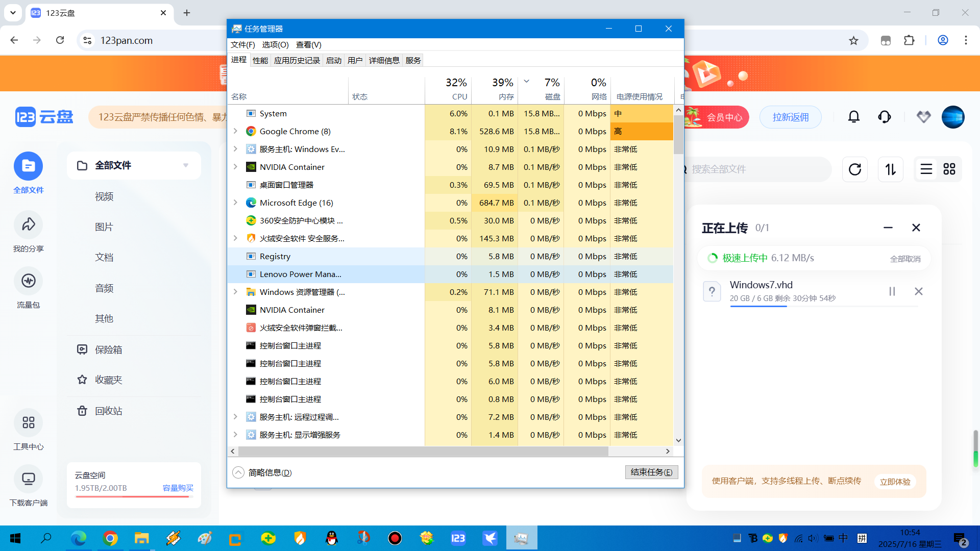The height and width of the screenshot is (551, 980).
Task: Open customer service headset icon
Action: pos(885,117)
